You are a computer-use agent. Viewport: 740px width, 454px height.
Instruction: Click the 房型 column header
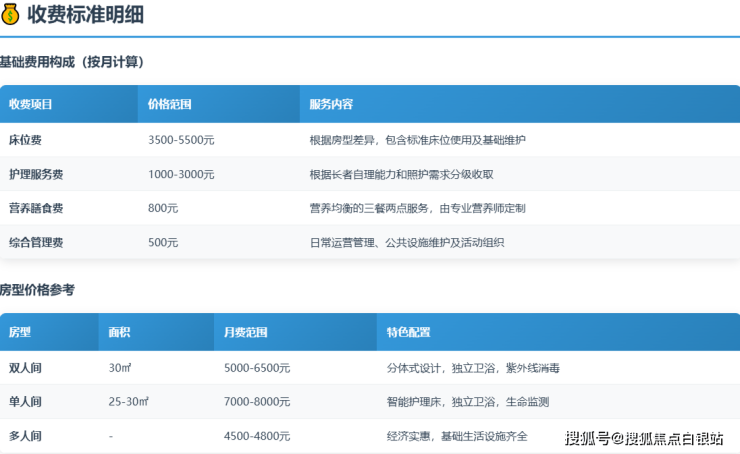click(20, 332)
